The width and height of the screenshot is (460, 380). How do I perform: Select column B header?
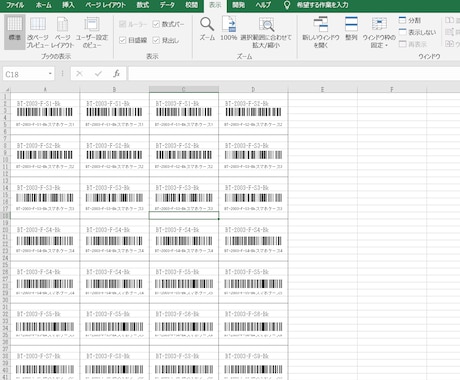(x=115, y=89)
